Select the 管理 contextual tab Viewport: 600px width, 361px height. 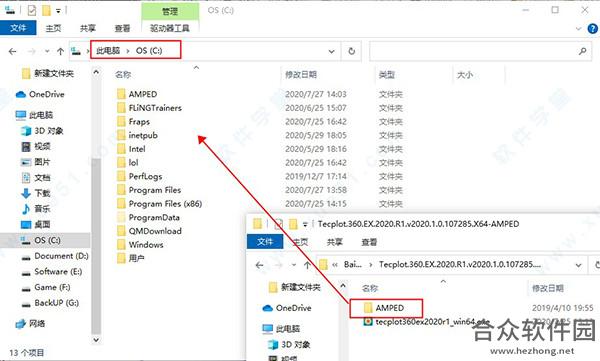[x=170, y=11]
